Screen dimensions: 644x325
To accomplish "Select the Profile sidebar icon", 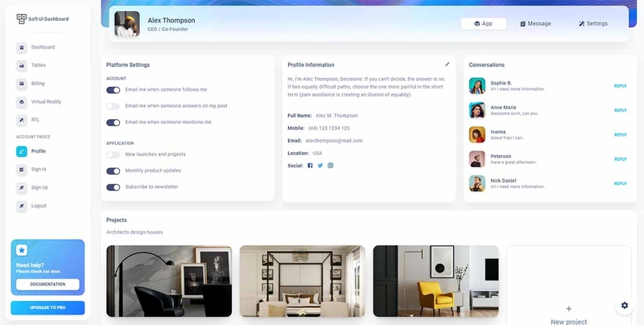I will 22,151.
